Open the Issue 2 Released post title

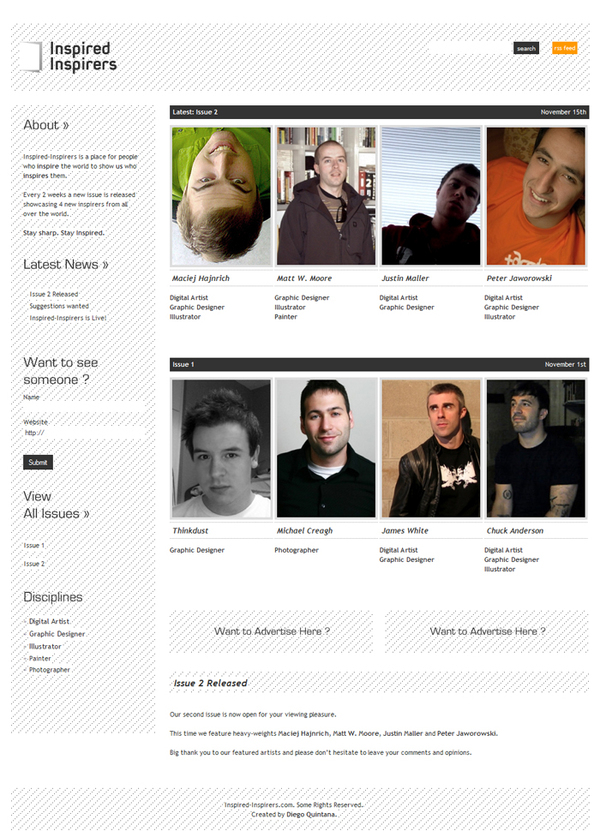[x=210, y=683]
